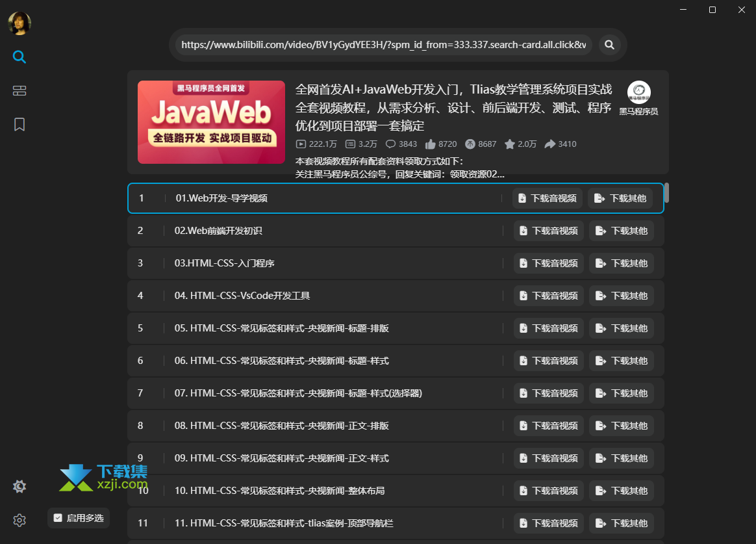756x544 pixels.
Task: Click 下载其他 in episode 05 标题-排版 row
Action: click(622, 328)
